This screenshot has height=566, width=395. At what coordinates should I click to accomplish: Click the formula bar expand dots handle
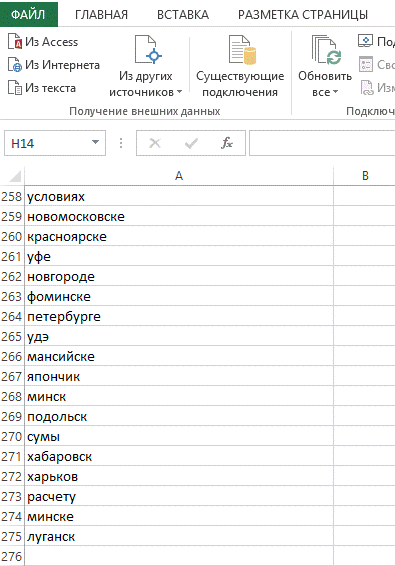click(121, 143)
